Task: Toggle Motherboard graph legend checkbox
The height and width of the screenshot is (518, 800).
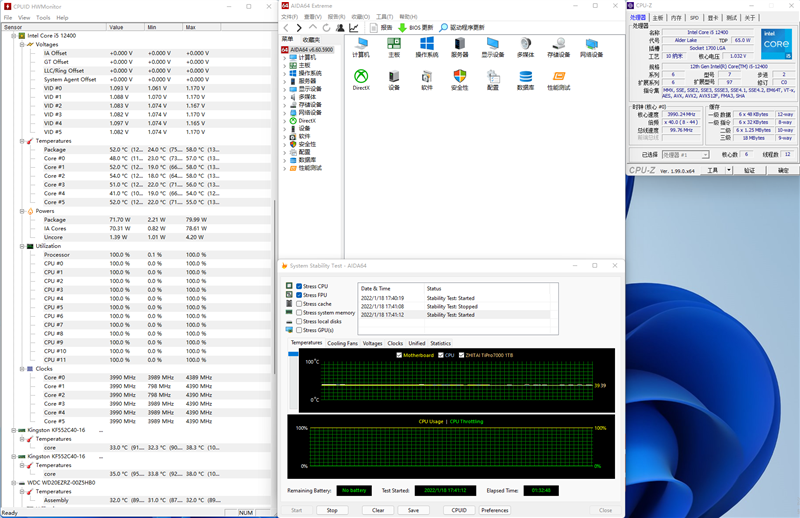Action: [399, 355]
